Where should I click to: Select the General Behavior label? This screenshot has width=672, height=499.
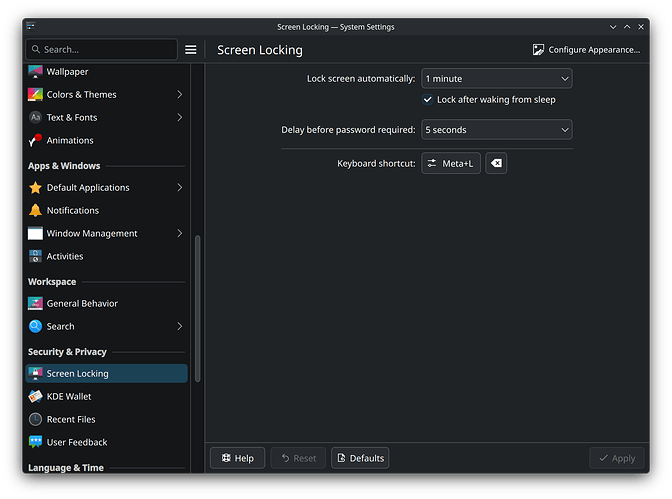[x=82, y=304]
